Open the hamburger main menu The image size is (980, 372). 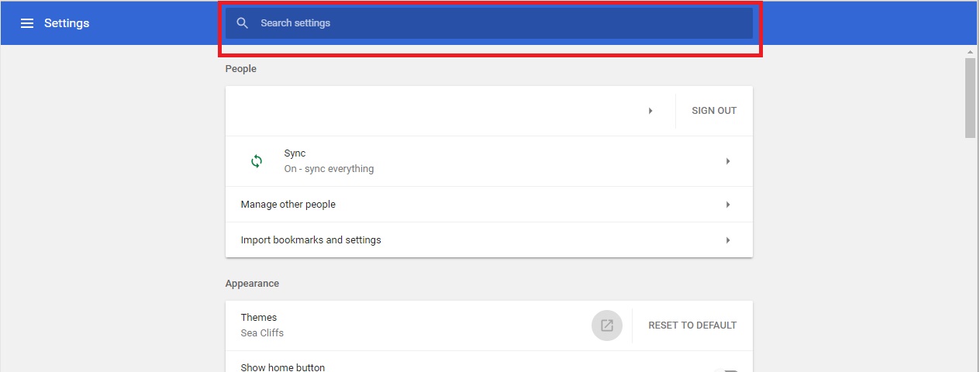click(x=27, y=23)
